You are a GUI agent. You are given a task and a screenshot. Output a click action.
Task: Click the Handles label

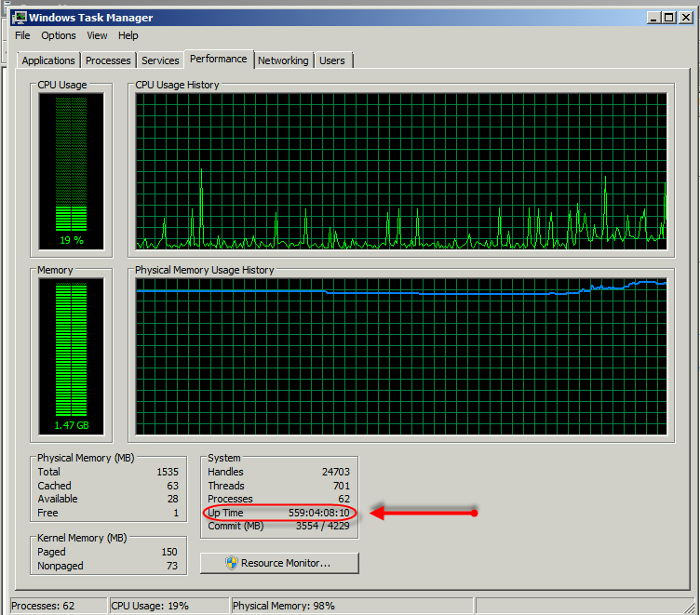pos(225,472)
